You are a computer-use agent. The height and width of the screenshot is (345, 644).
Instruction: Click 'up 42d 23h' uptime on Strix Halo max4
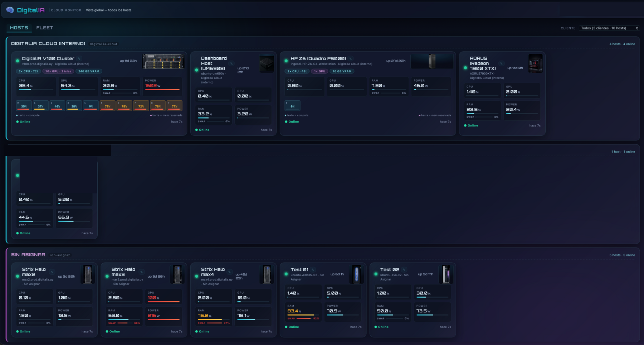click(241, 276)
